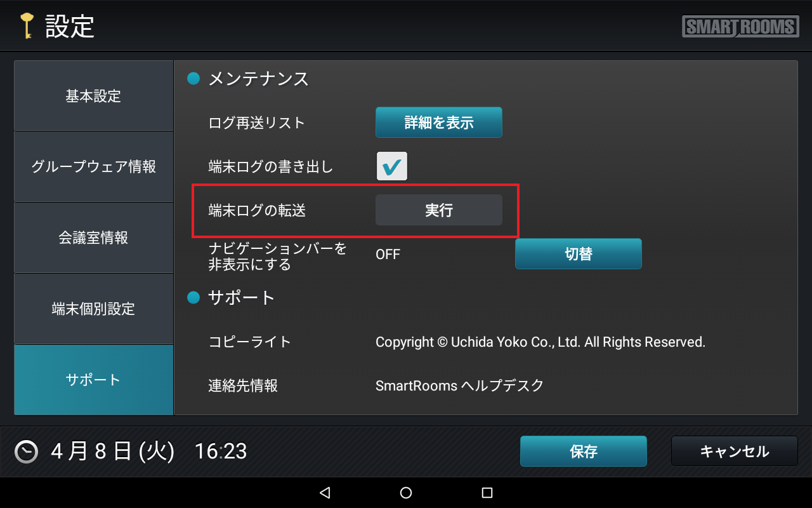
Task: Switch to the グループウェア情報 tab
Action: [x=93, y=167]
